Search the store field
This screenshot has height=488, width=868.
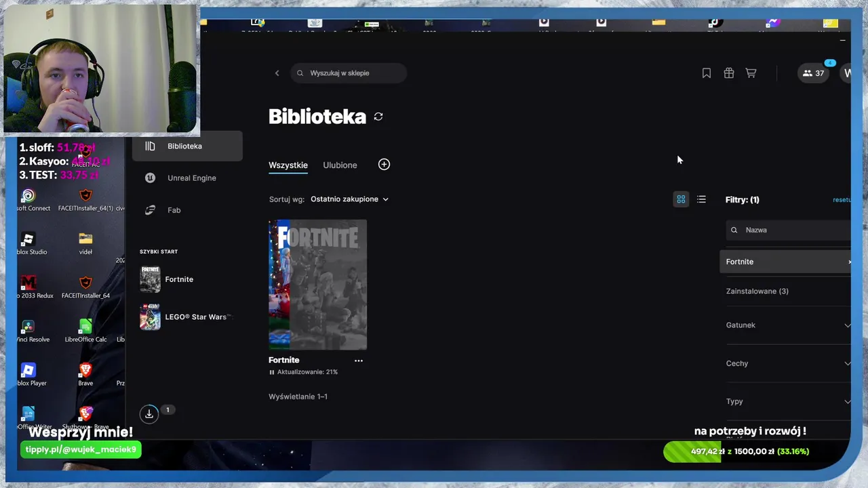[x=349, y=73]
